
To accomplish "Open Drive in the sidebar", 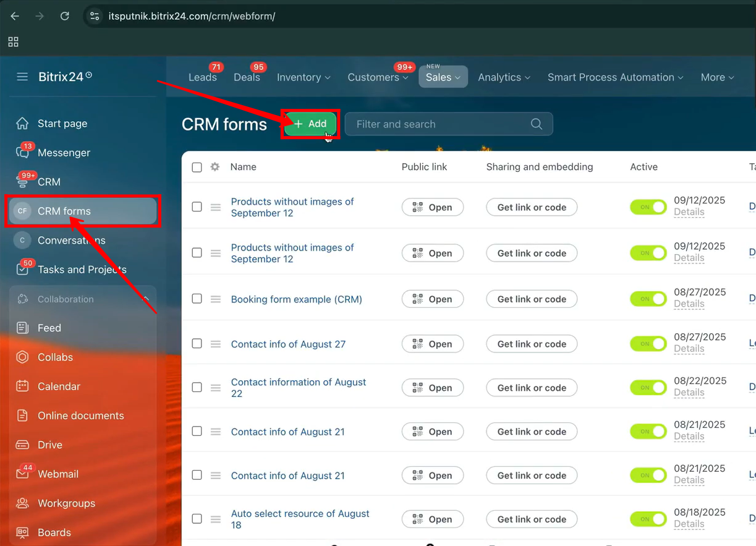I will point(49,445).
